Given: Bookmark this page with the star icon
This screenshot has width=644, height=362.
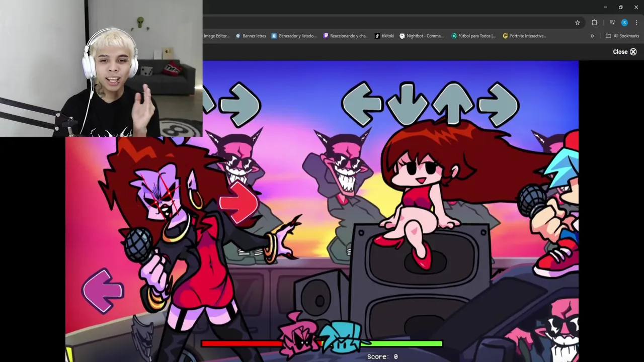Looking at the screenshot, I should point(578,23).
